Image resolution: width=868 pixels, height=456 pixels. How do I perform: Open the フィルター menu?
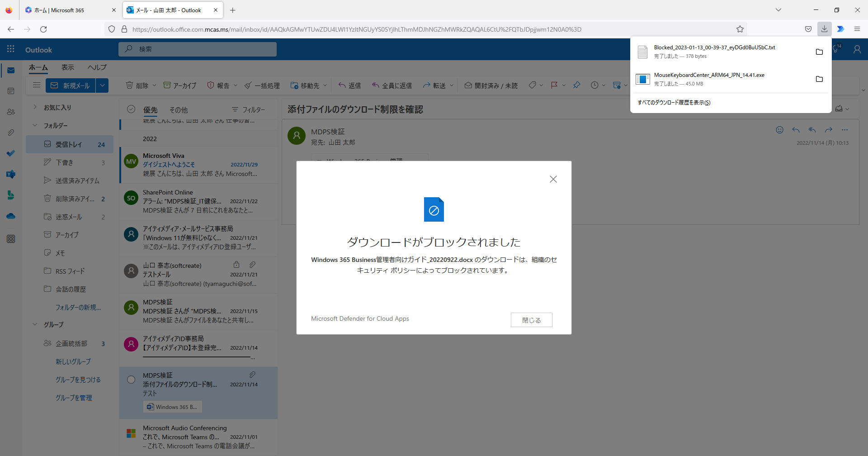pos(249,109)
